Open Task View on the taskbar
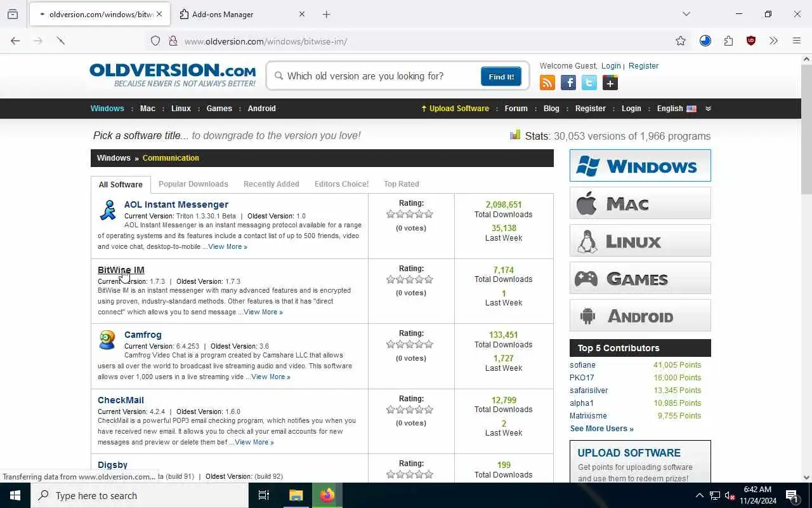The width and height of the screenshot is (812, 508). point(264,495)
